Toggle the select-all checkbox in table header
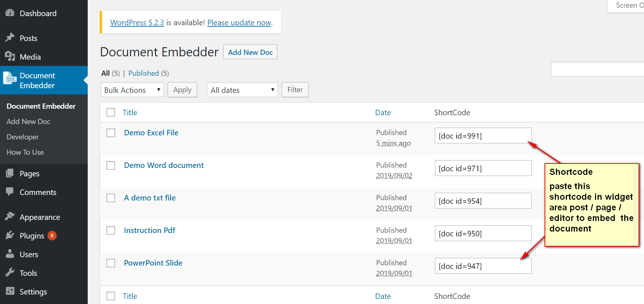 (x=111, y=112)
